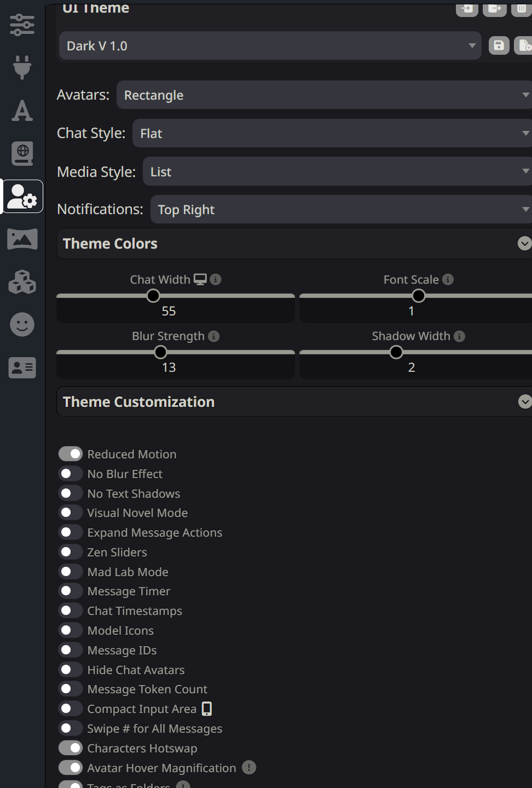The image size is (532, 788).
Task: Enable Hide Chat Avatars
Action: point(71,670)
